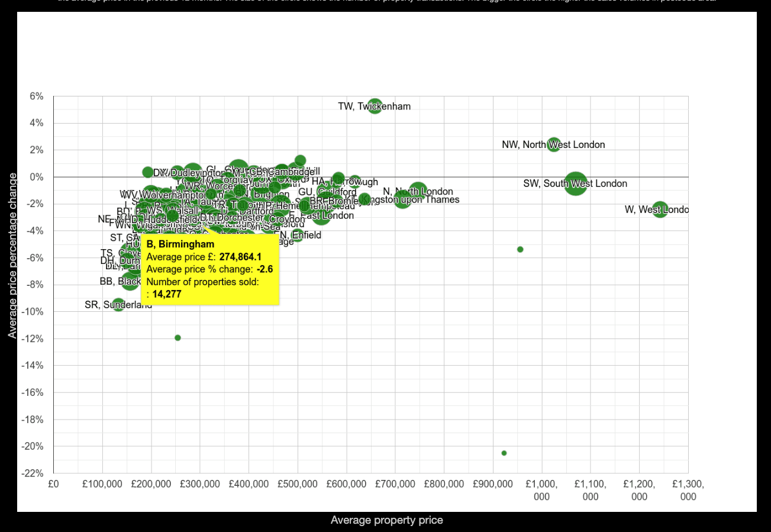
Task: Click the 'Average price percentage change' axis title
Action: (x=12, y=255)
